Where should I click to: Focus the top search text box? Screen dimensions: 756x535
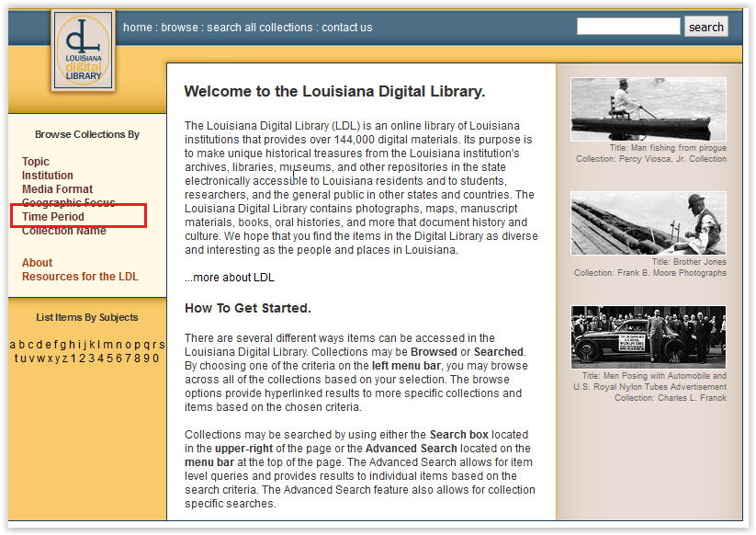628,27
